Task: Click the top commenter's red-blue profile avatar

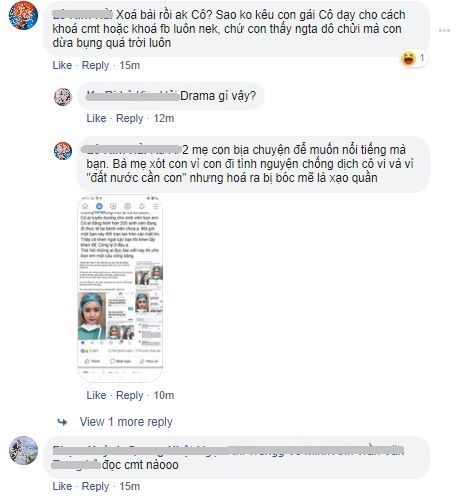Action: tap(23, 15)
